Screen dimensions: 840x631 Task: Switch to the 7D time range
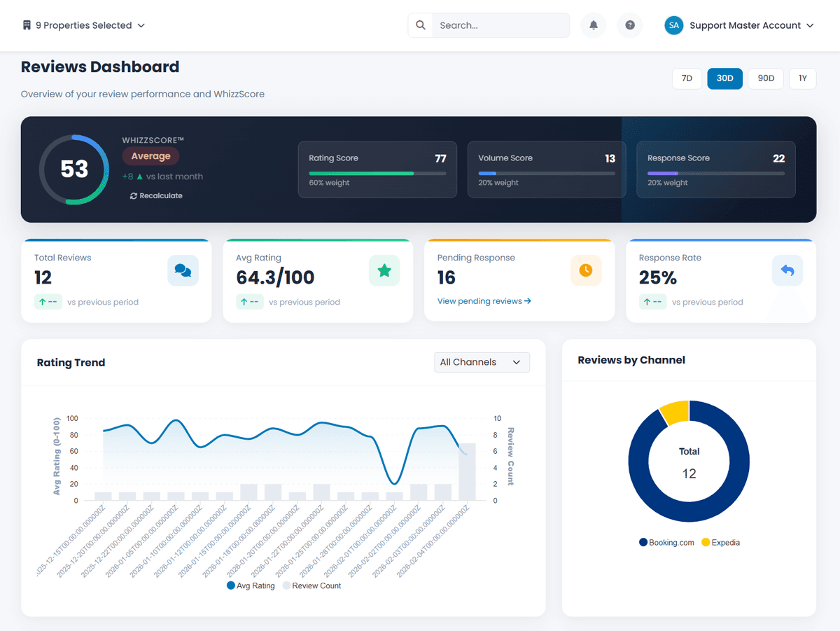(686, 78)
